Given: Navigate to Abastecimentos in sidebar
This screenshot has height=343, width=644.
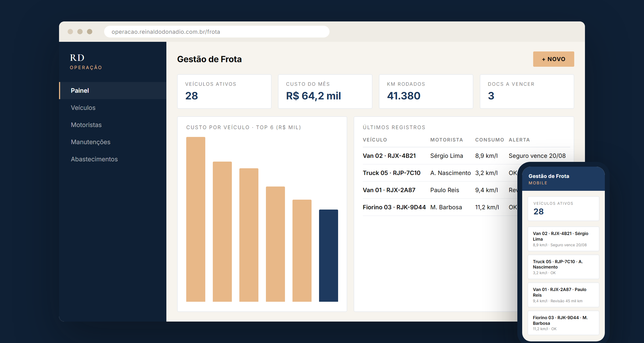Looking at the screenshot, I should 113,159.
